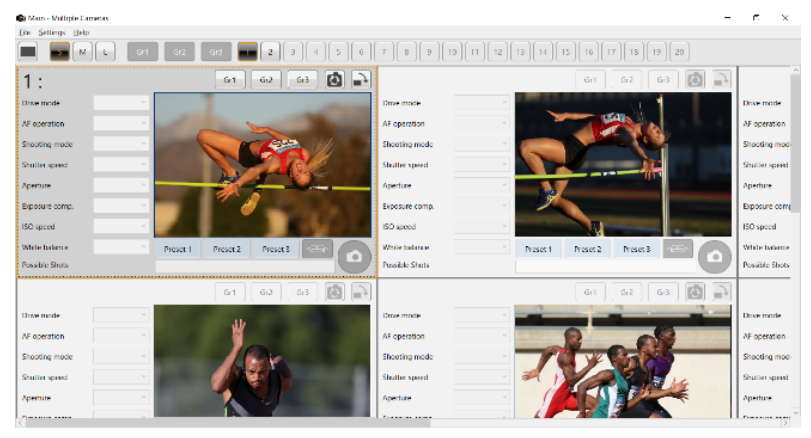811x438 pixels.
Task: Click Gr2 above the night high jumper image
Action: tap(626, 80)
